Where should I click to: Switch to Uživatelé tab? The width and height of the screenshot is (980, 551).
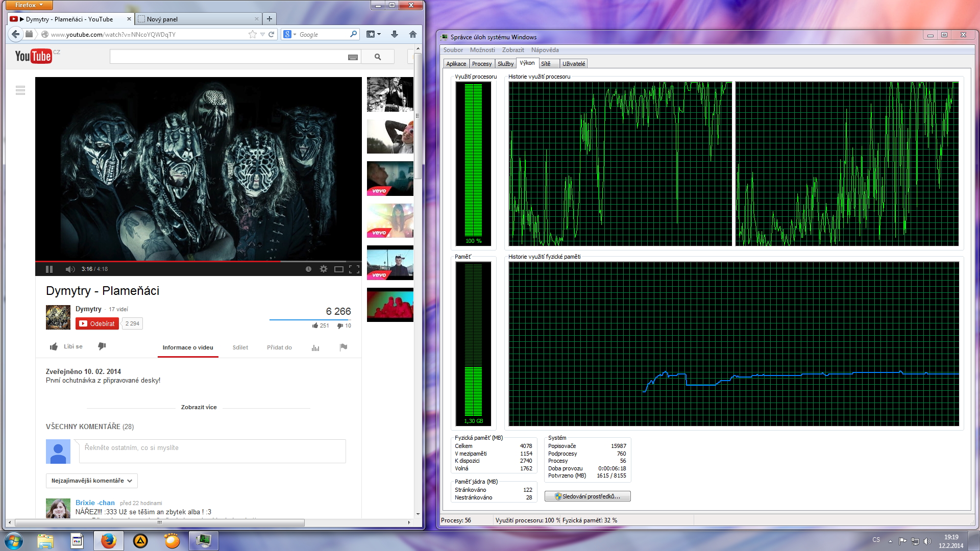[574, 64]
